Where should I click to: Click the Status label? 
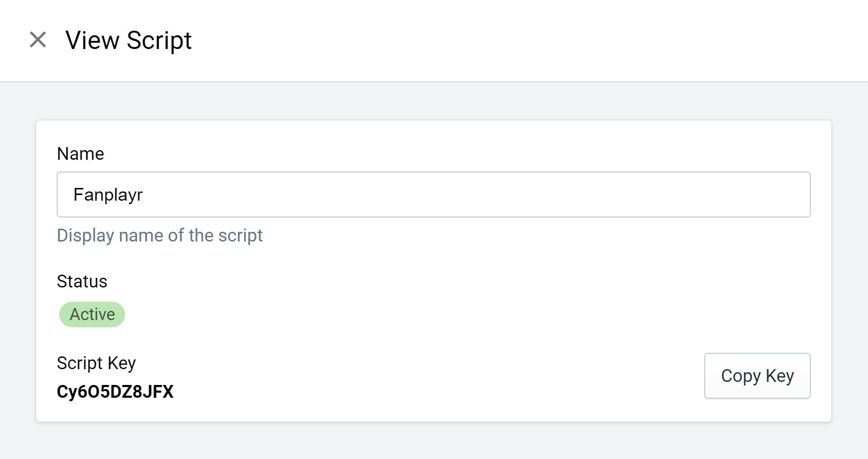[x=82, y=281]
